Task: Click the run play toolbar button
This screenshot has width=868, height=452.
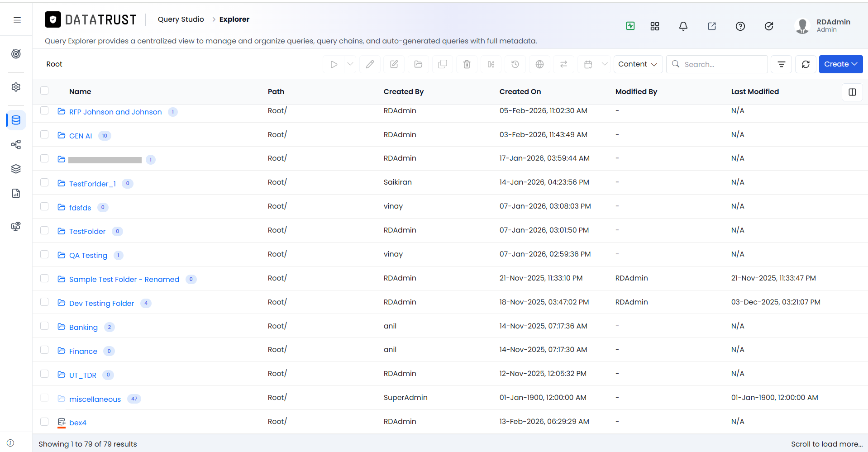Action: (x=334, y=64)
